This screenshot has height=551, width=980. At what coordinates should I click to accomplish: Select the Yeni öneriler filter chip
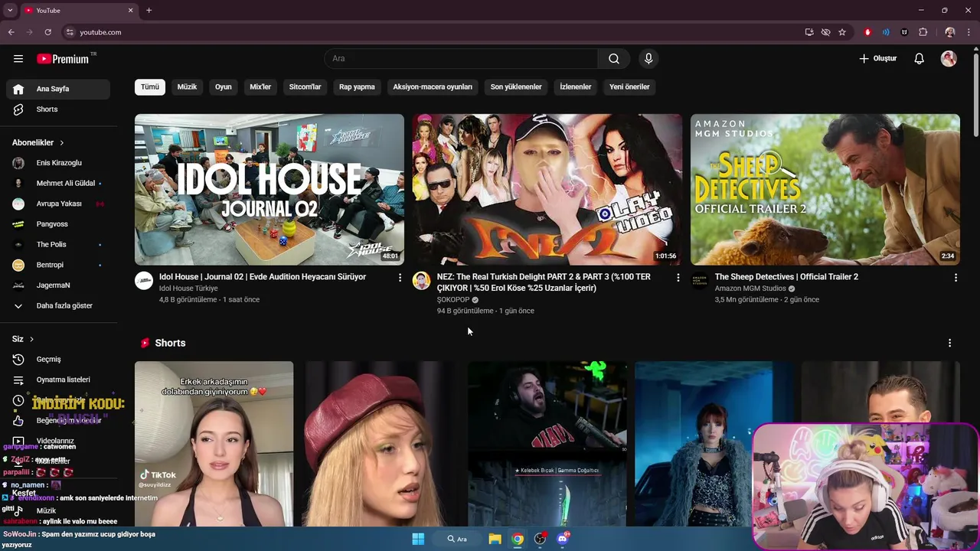tap(629, 86)
